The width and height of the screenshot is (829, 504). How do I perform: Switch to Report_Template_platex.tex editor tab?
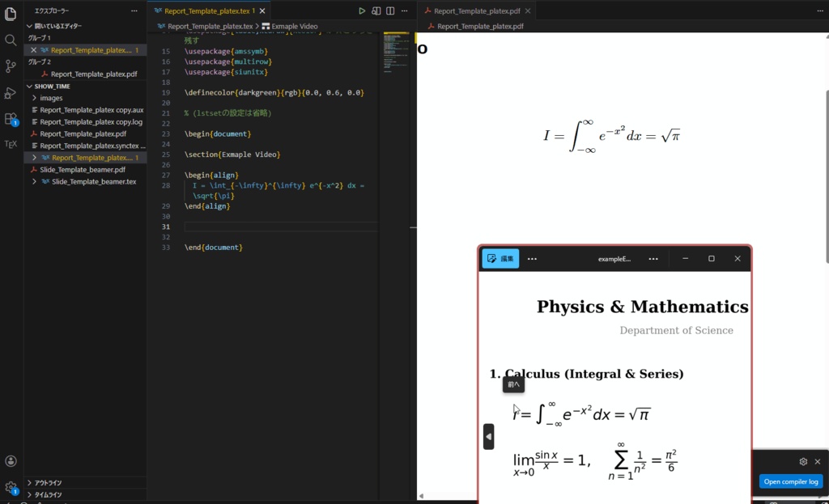[x=209, y=11]
